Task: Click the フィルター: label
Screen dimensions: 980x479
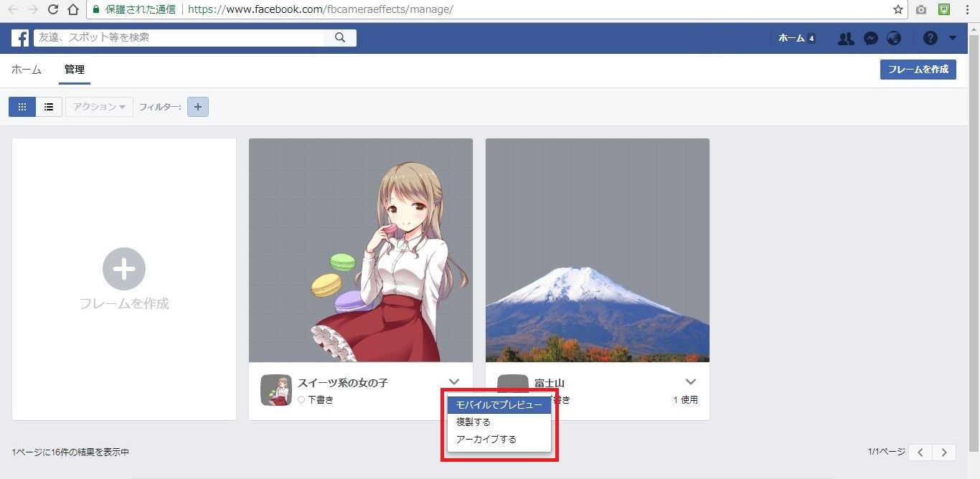Action: pyautogui.click(x=160, y=107)
